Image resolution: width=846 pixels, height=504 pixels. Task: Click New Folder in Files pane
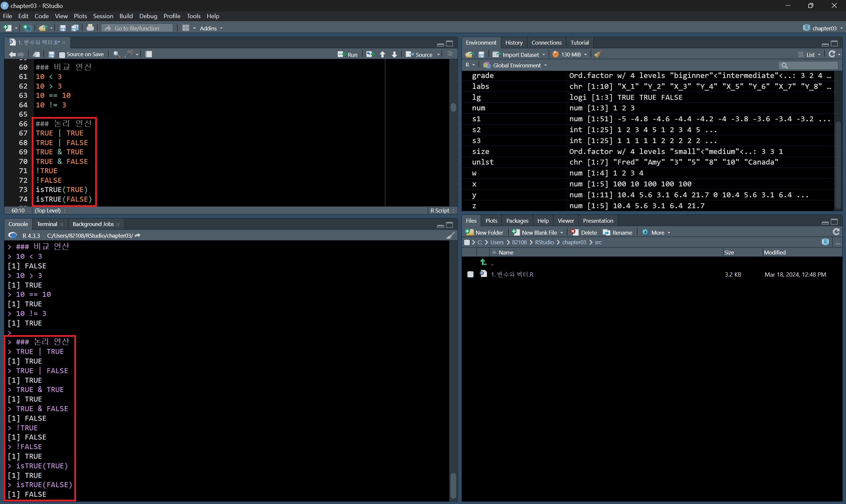(484, 232)
